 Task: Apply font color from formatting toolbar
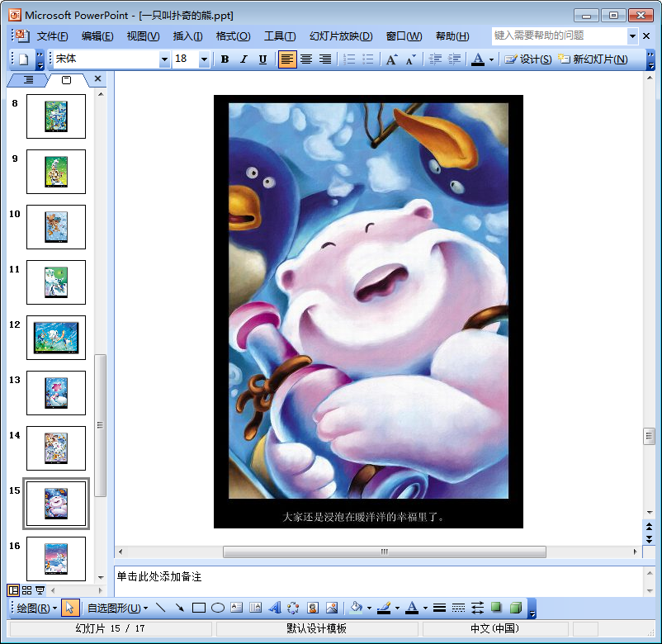coord(477,59)
